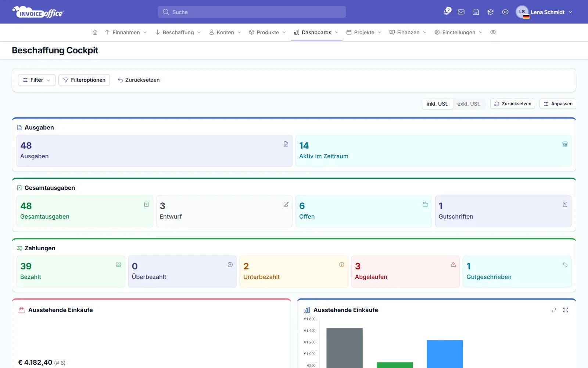The width and height of the screenshot is (588, 368).
Task: Click the shopping bag icon beside Ausstehende Einkäufe
Action: 22,310
